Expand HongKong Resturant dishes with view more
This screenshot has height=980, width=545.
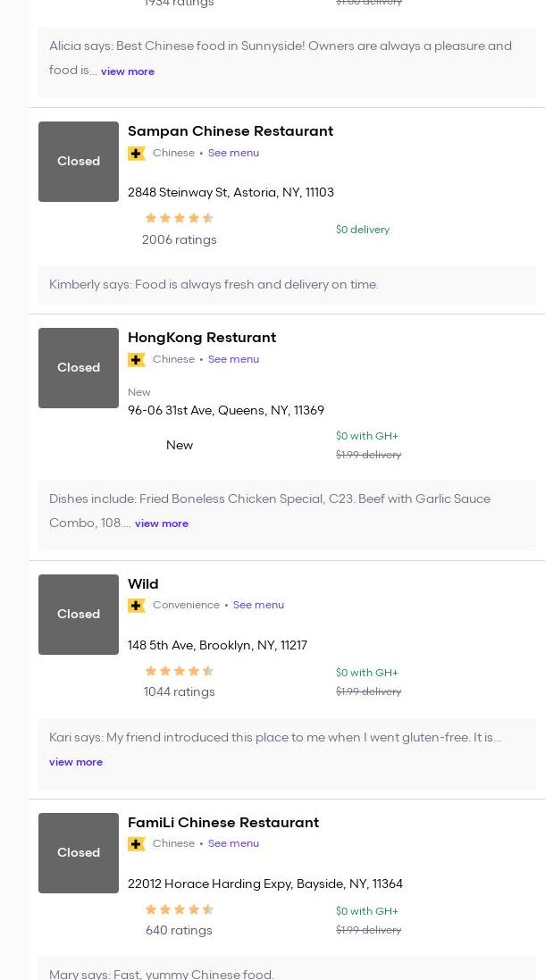click(x=162, y=524)
